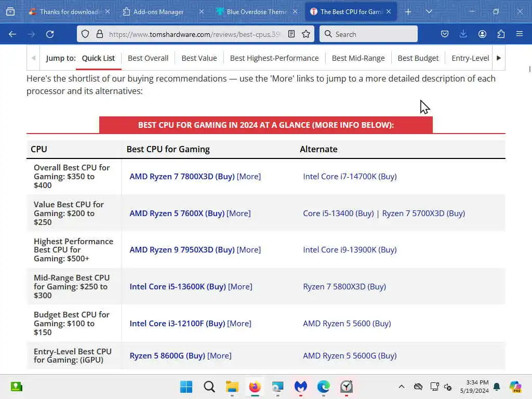Open tracking protection shield icon
The image size is (532, 399).
tap(85, 34)
